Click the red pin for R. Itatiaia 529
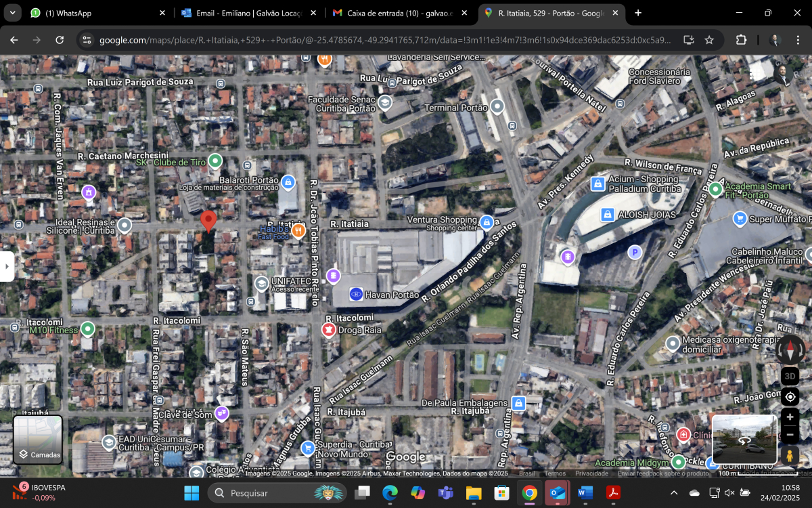Viewport: 812px width, 508px height. [208, 221]
